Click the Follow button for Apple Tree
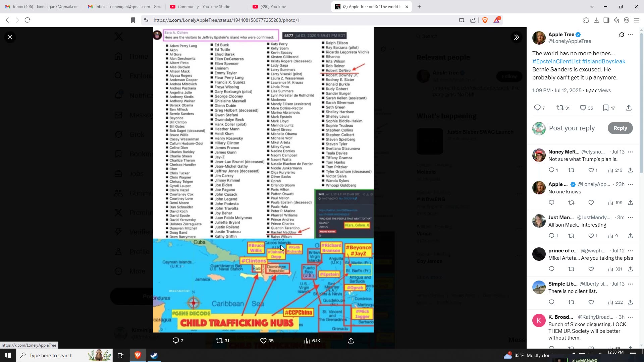The width and height of the screenshot is (644, 362). (x=509, y=76)
